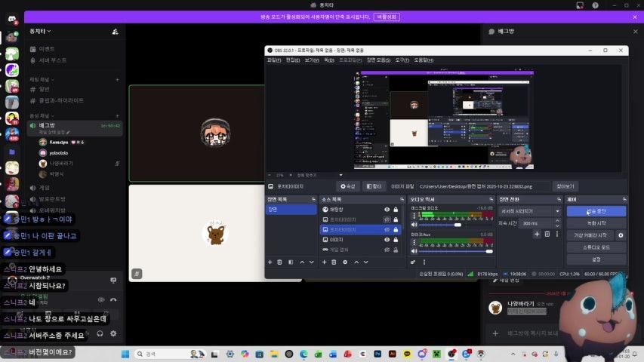644x362 pixels.
Task: Click the Discord invite members icon
Action: point(115,32)
